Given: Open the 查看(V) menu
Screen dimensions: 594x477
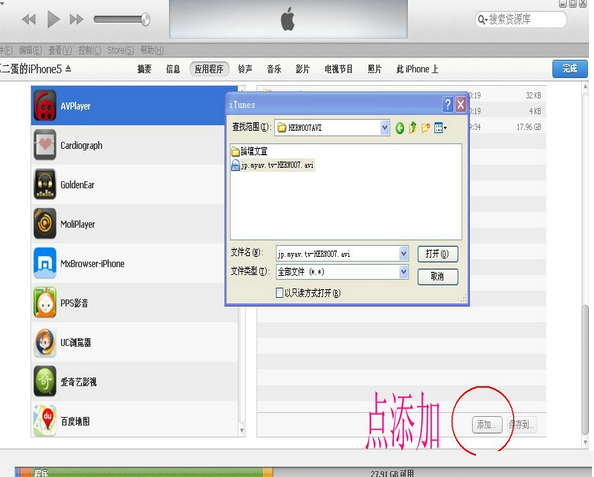Looking at the screenshot, I should (60, 50).
